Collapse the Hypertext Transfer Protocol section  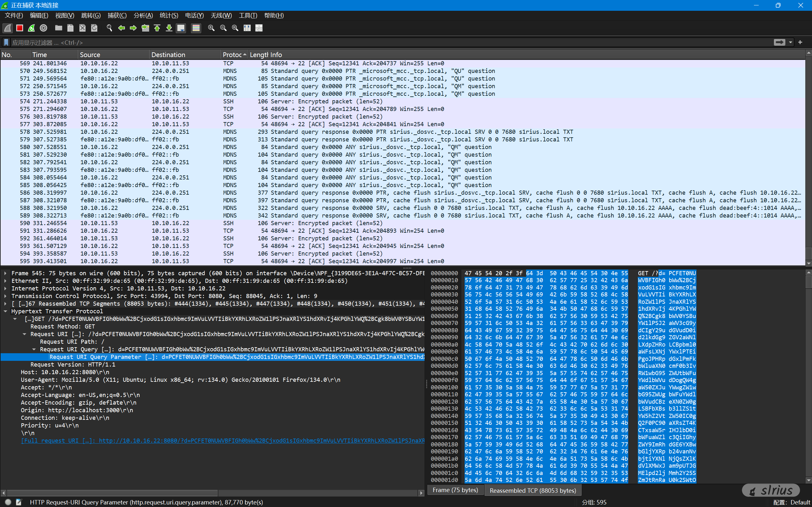(5, 311)
